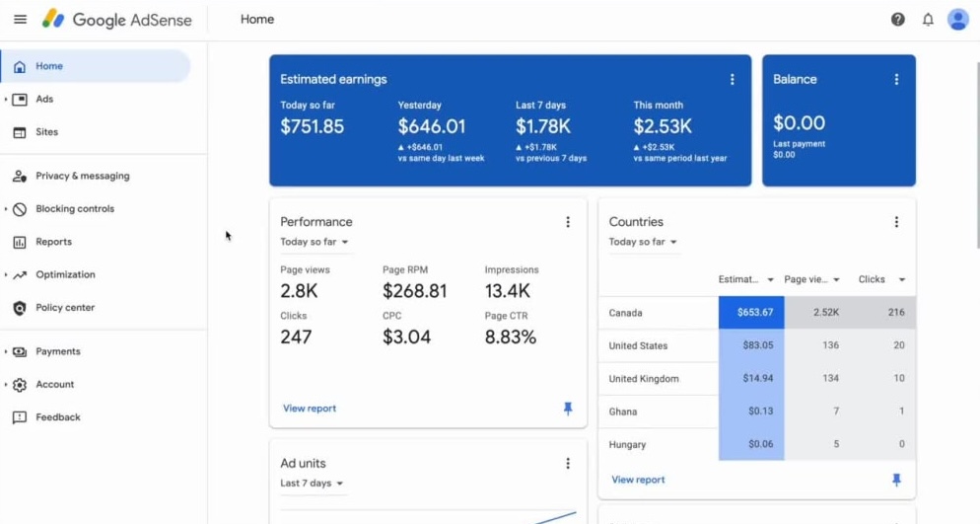Click the Reports chart icon
The width and height of the screenshot is (980, 524).
(x=20, y=242)
